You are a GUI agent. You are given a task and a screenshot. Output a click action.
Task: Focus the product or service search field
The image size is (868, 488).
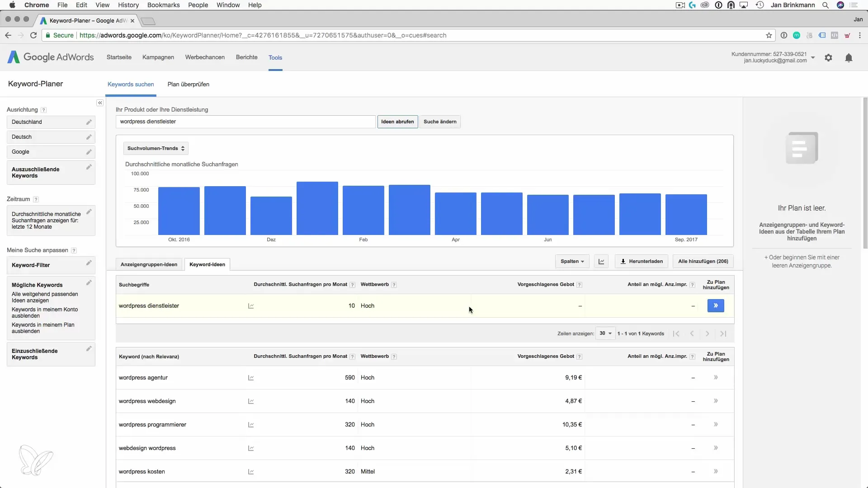245,122
